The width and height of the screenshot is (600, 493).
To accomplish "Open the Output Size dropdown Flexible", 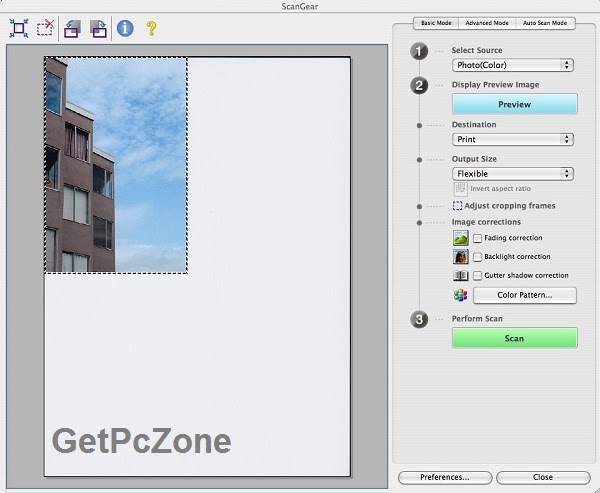I will [x=513, y=174].
